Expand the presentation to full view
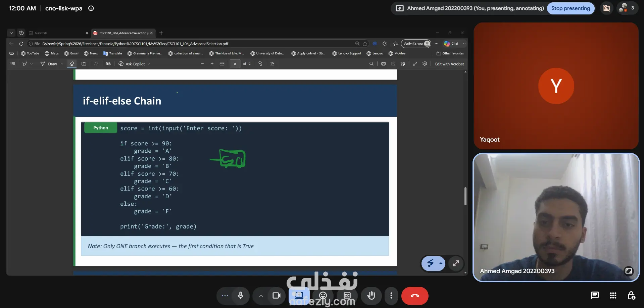644x308 pixels. coord(456,263)
